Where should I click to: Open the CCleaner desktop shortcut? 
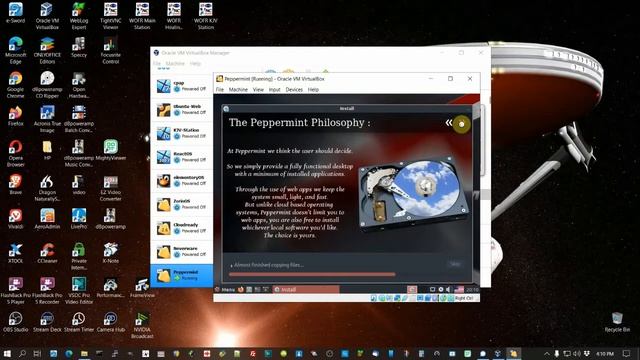pos(47,253)
